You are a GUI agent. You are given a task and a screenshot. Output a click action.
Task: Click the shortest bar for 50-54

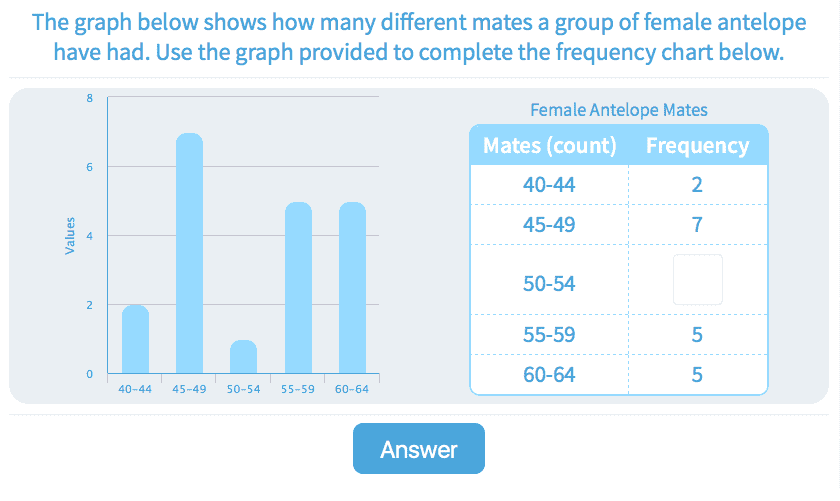point(243,358)
